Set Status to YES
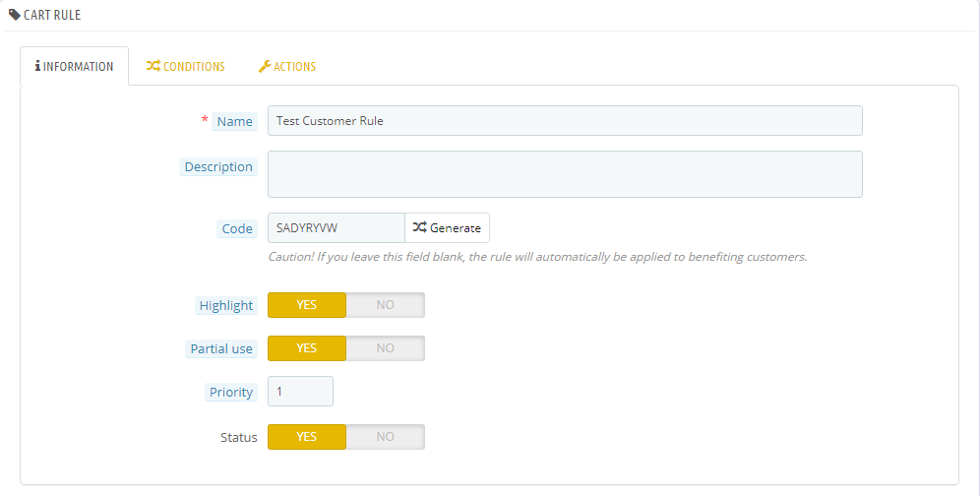The width and height of the screenshot is (980, 496). (307, 437)
